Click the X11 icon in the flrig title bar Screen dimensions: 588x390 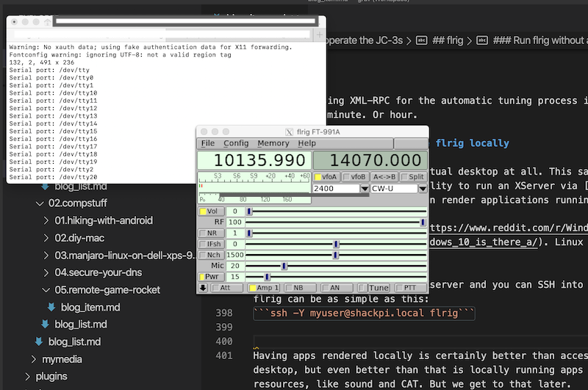289,131
